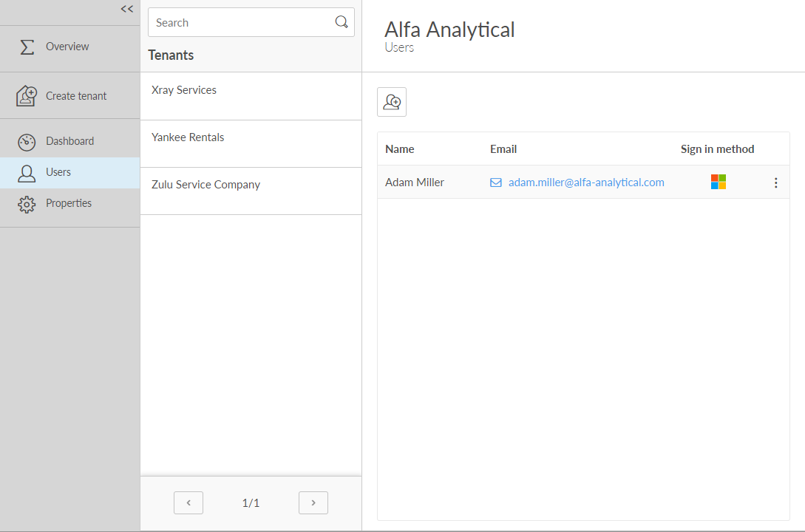Click the search magnifier icon
The height and width of the screenshot is (532, 805).
pyautogui.click(x=342, y=22)
